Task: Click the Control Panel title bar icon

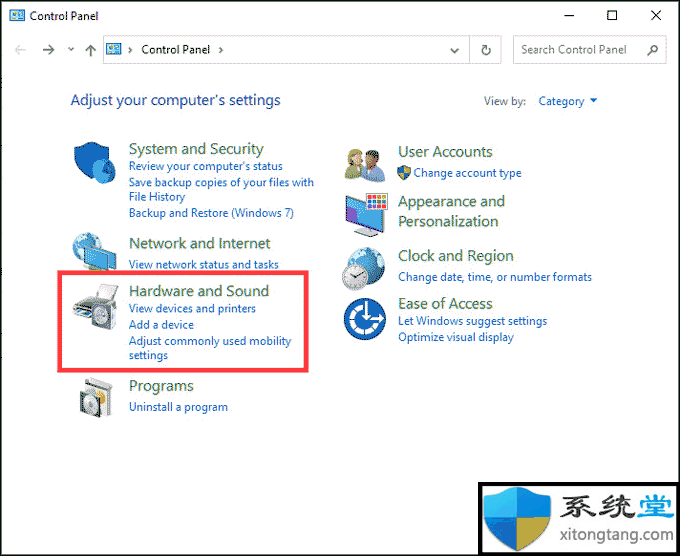Action: point(17,16)
